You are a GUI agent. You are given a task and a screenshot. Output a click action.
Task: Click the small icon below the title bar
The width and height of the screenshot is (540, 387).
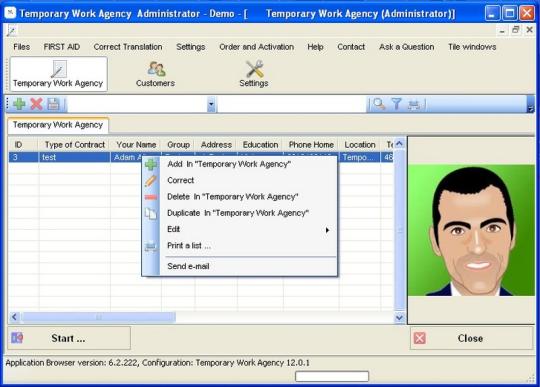click(x=11, y=31)
